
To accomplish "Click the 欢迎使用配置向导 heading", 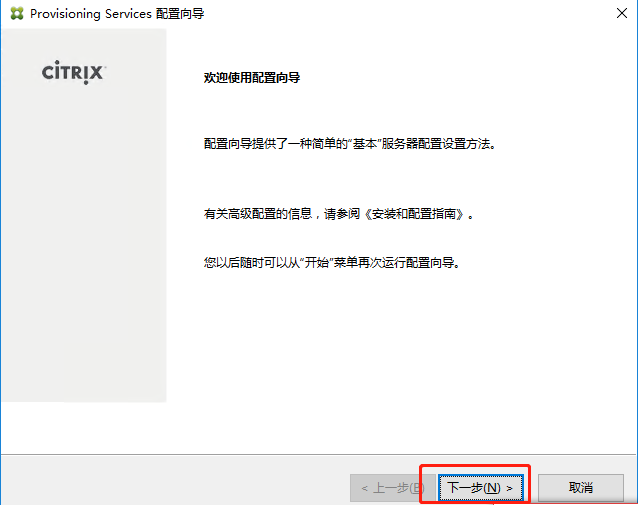I will [252, 78].
